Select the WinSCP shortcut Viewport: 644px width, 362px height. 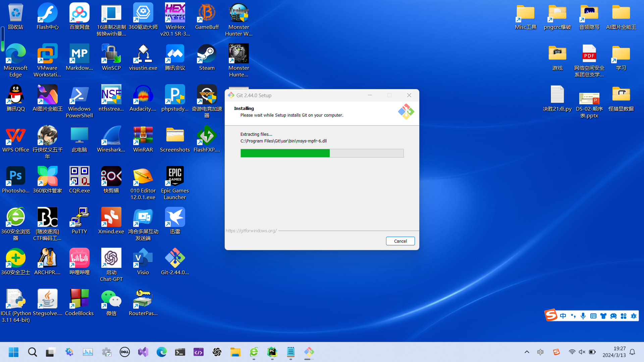(111, 58)
